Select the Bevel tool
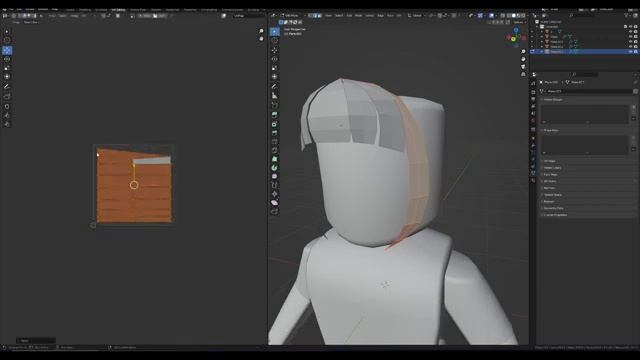The image size is (640, 360). (275, 133)
